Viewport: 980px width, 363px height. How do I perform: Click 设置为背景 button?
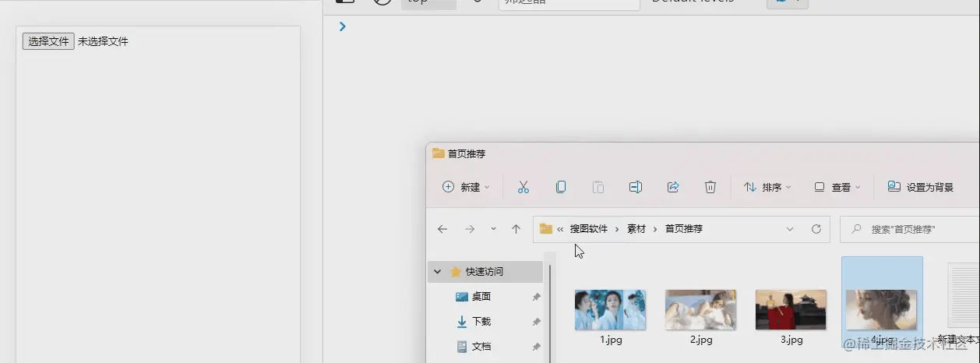(x=921, y=187)
